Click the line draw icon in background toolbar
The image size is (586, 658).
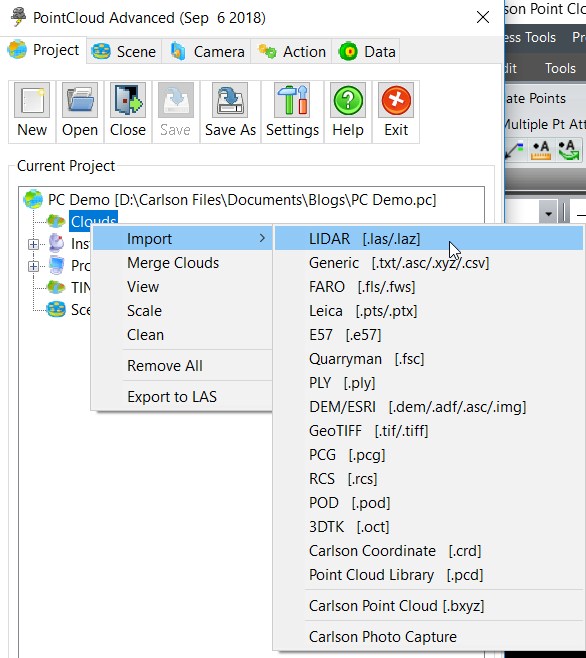point(514,151)
